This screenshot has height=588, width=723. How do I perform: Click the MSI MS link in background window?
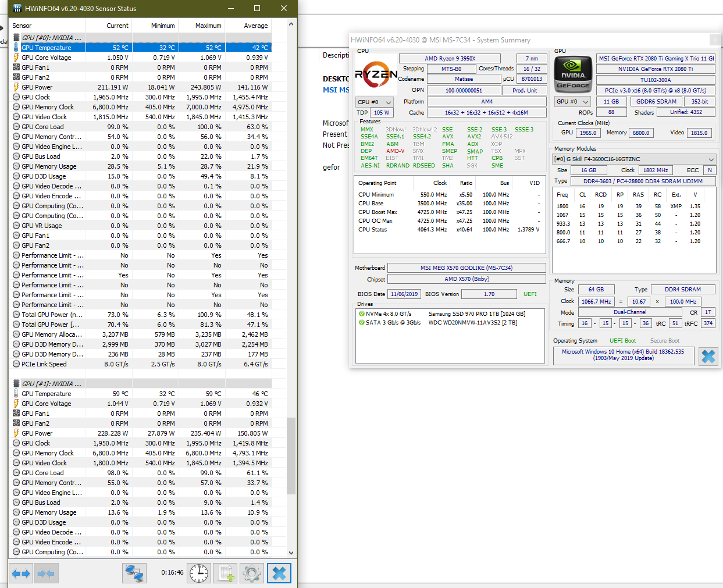click(336, 90)
